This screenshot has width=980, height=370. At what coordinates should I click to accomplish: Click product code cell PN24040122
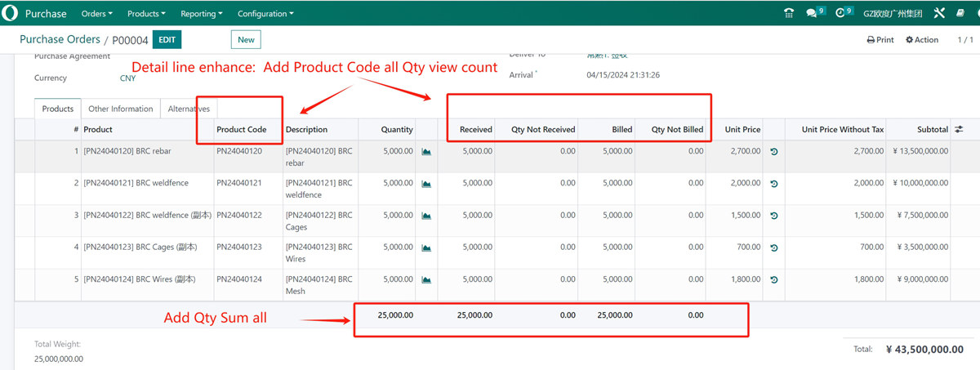pos(239,216)
